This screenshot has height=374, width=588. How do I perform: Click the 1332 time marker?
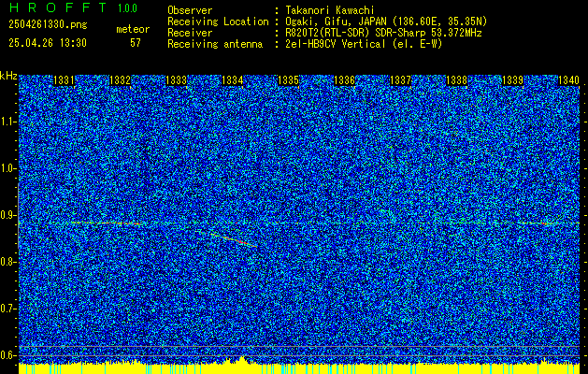[x=120, y=80]
